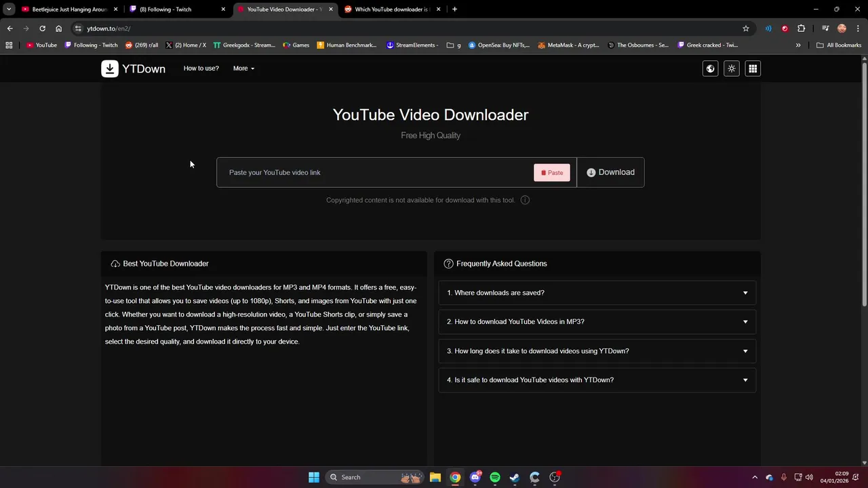868x488 pixels.
Task: Open the Games bookmark
Action: click(x=296, y=45)
